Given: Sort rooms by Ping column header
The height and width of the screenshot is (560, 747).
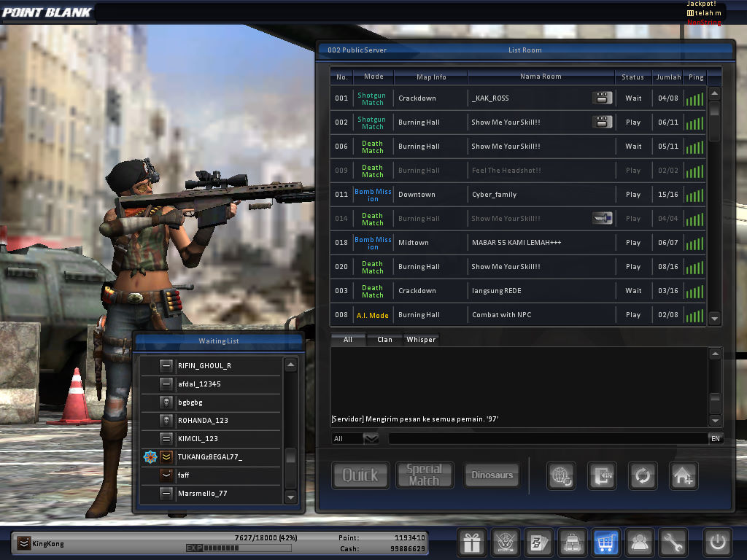Looking at the screenshot, I should (695, 77).
